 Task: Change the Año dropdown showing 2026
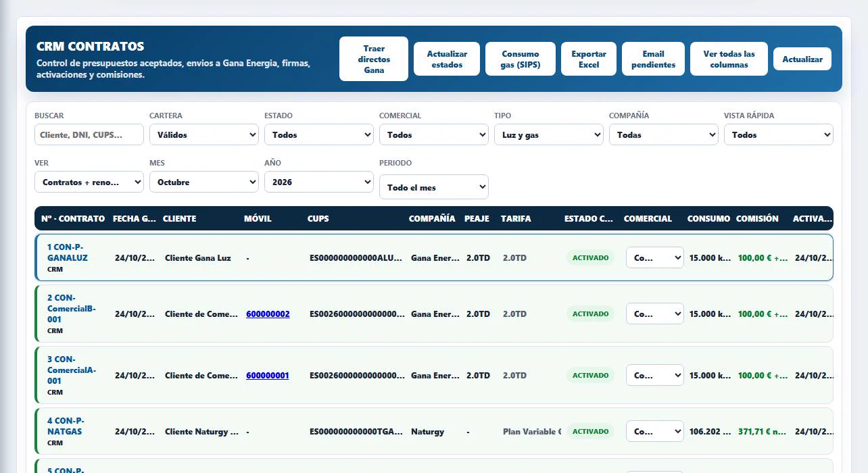[x=319, y=182]
